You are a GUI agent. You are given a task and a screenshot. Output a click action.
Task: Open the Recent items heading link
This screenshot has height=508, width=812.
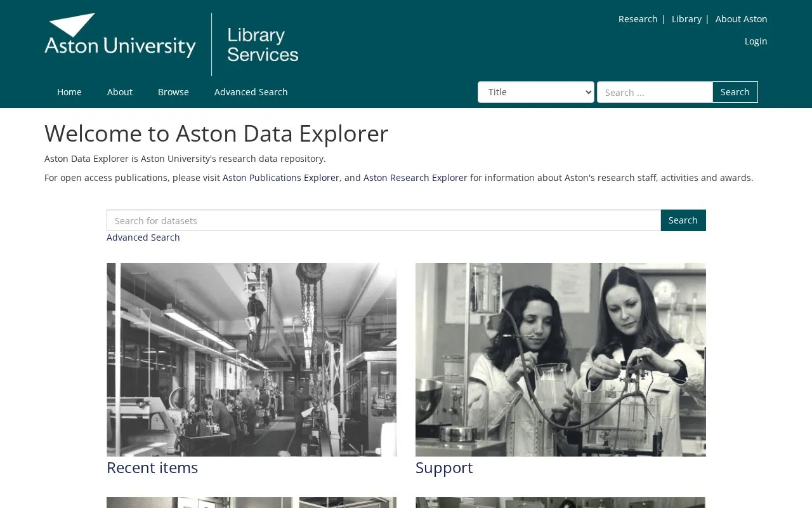pyautogui.click(x=152, y=467)
